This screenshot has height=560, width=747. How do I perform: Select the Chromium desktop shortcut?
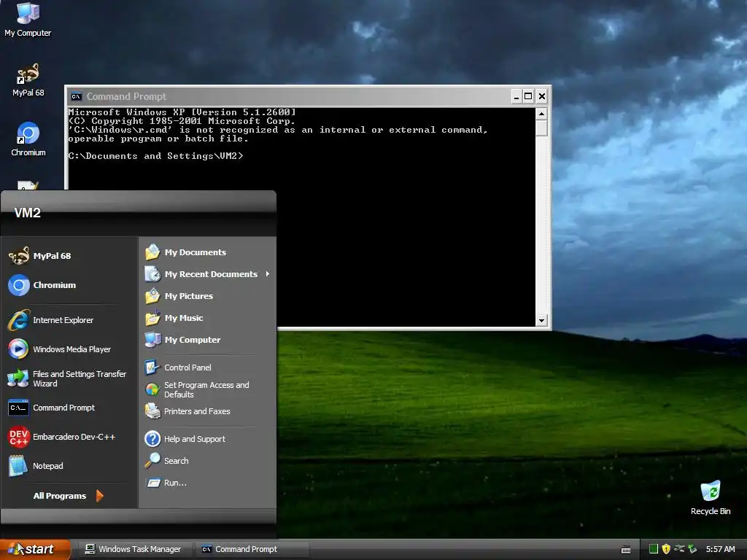28,139
